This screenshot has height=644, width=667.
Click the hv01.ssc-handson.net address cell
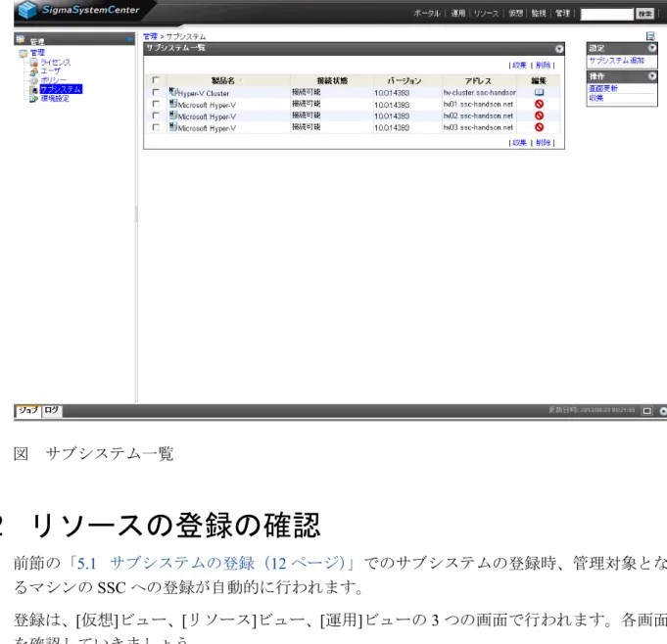coord(478,104)
